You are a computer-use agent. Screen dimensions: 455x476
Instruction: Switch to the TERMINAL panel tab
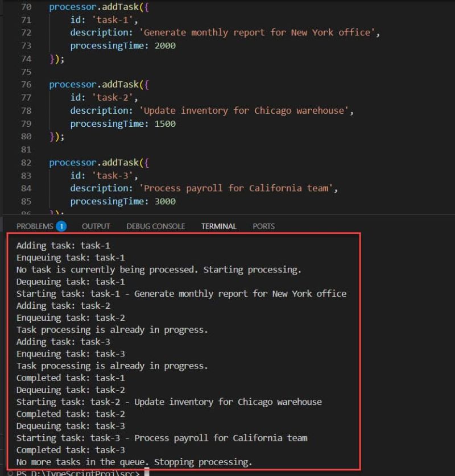[218, 226]
